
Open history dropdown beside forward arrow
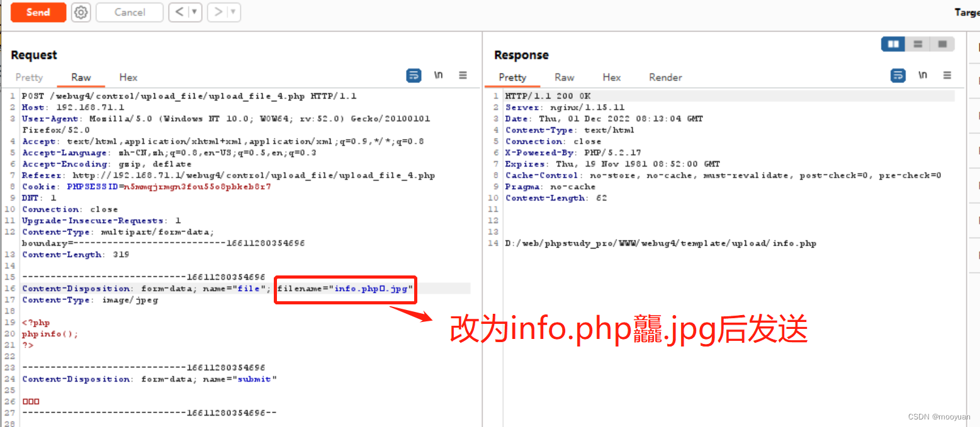[234, 13]
